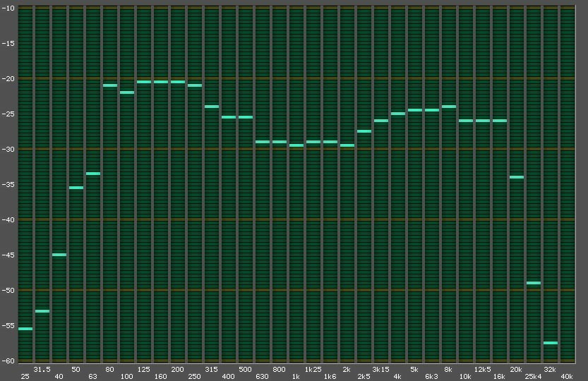This screenshot has height=381, width=588.
Task: Click the 20k frequency label
Action: coord(517,370)
